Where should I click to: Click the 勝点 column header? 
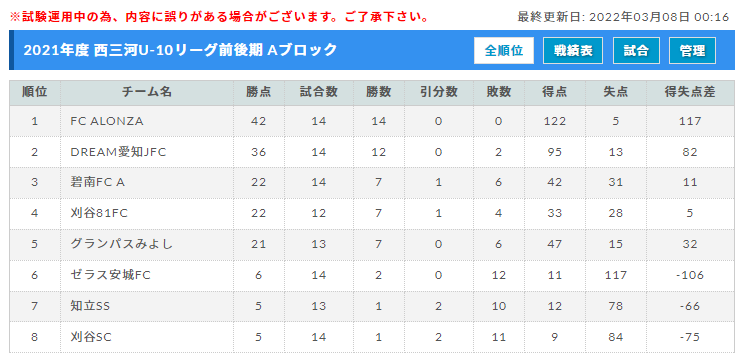259,93
